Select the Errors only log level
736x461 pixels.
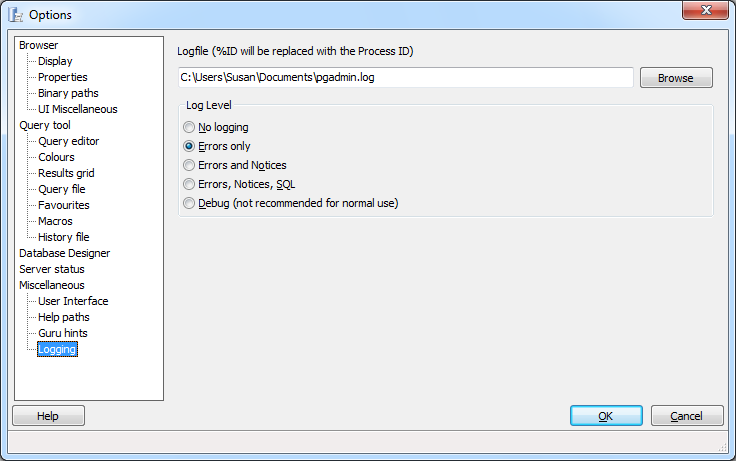point(189,146)
